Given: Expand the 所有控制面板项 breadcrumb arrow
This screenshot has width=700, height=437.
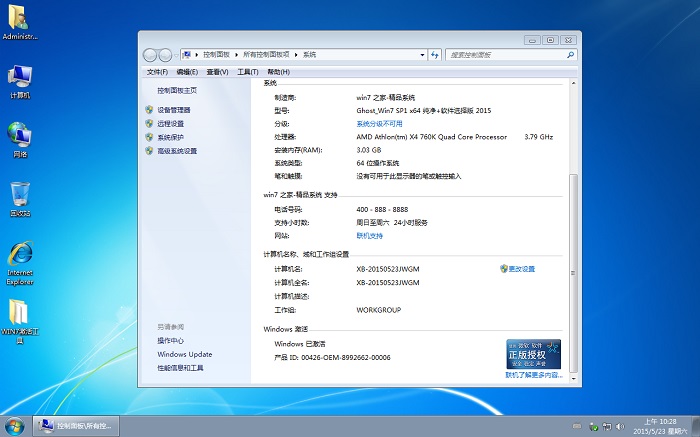Looking at the screenshot, I should click(297, 54).
